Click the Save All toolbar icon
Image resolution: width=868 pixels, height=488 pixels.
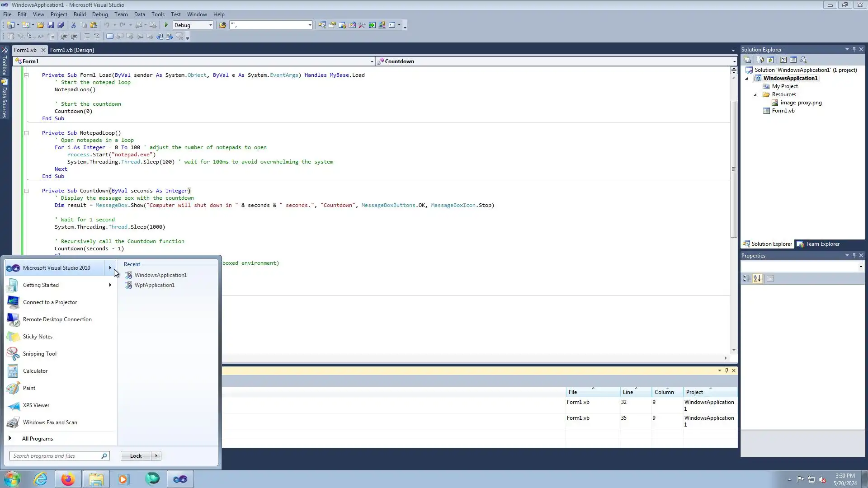tap(61, 25)
